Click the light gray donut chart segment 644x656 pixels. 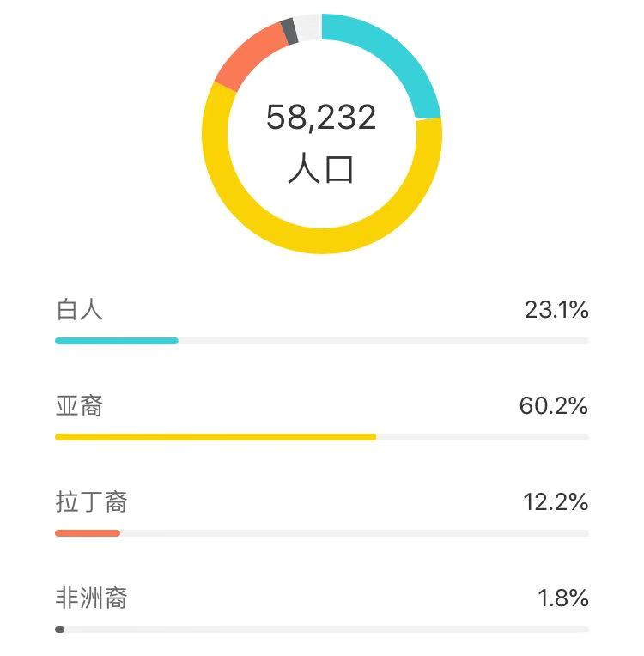[x=308, y=27]
